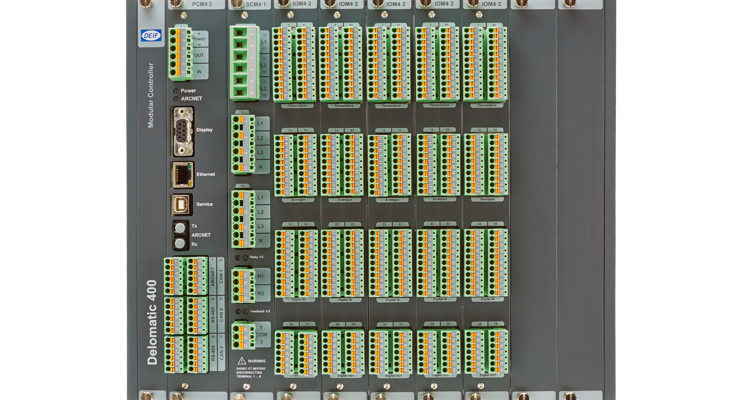The width and height of the screenshot is (740, 400).
Task: Click the R1 relay terminal label
Action: [x=261, y=276]
